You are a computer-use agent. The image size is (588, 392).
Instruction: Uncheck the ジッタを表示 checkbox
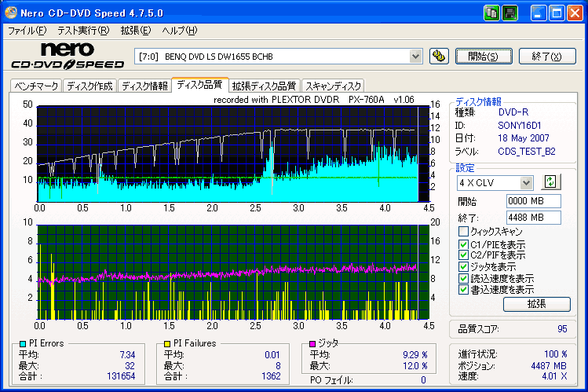[x=464, y=267]
